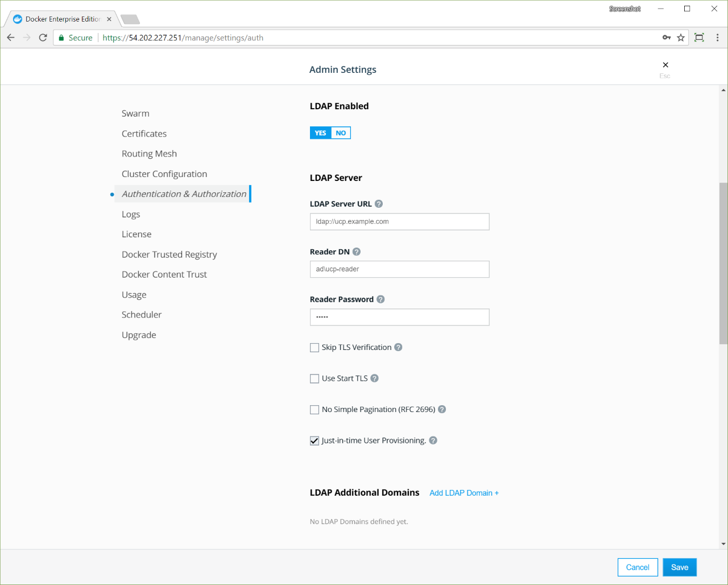This screenshot has width=728, height=585.
Task: Enable Skip TLS Verification checkbox
Action: 315,348
